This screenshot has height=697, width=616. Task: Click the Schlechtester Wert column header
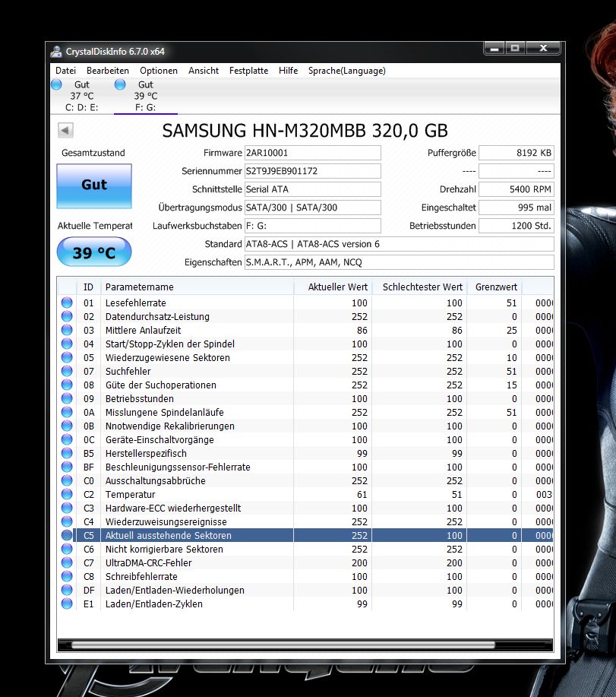[x=420, y=287]
